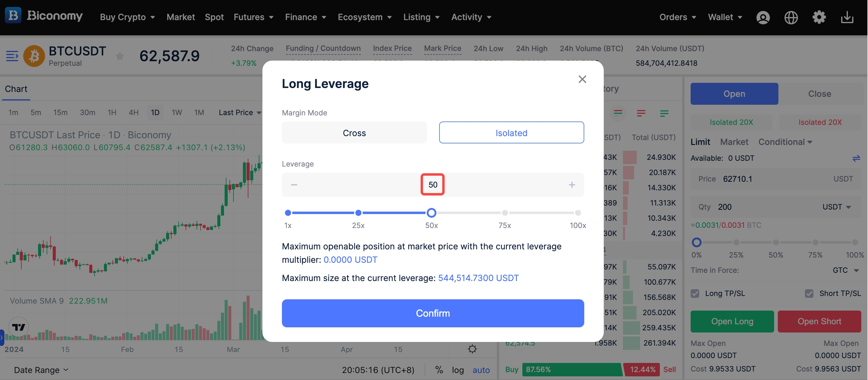The image size is (868, 380).
Task: Select the sell-only order book icon
Action: (x=641, y=113)
